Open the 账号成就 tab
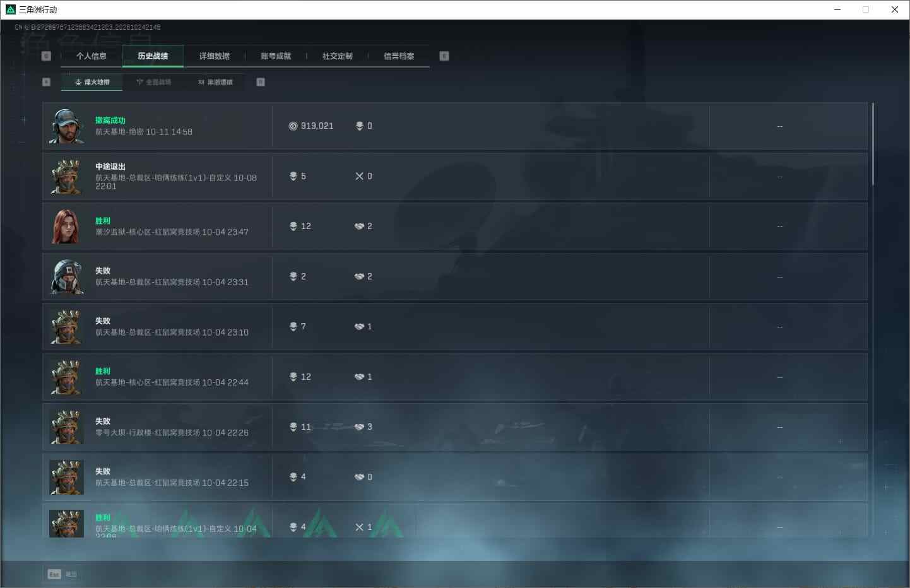This screenshot has height=588, width=910. tap(276, 56)
